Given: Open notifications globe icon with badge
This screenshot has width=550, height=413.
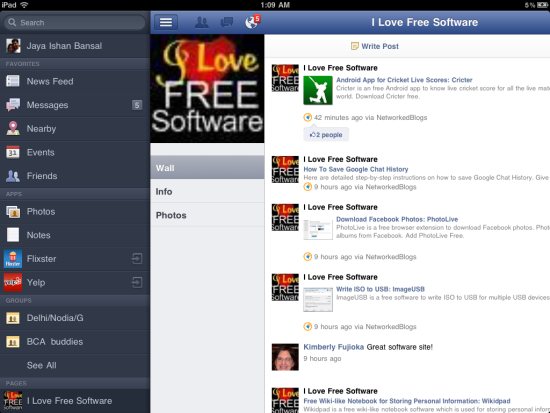Looking at the screenshot, I should (252, 22).
